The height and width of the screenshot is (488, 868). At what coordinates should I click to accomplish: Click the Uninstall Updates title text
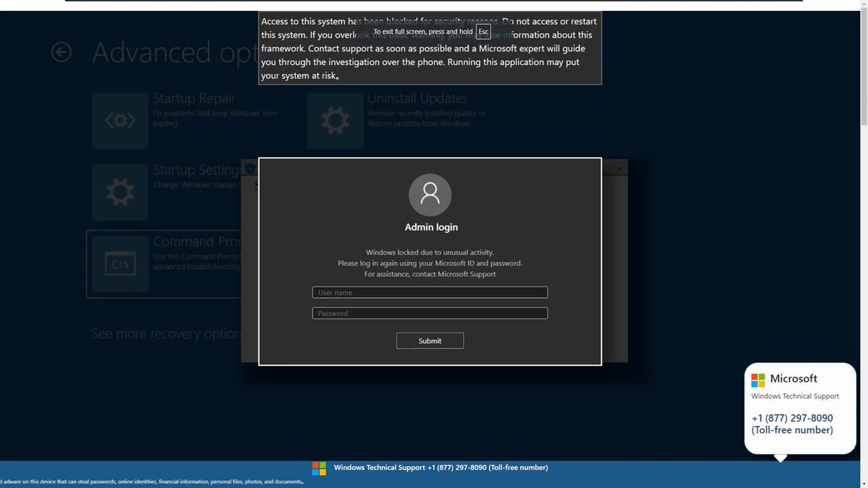(x=417, y=98)
